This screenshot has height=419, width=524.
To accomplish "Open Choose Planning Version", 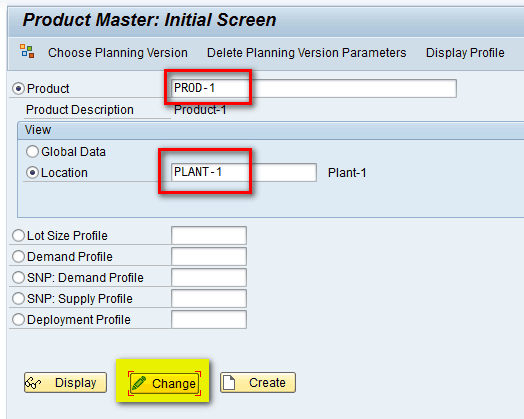I will (x=118, y=53).
